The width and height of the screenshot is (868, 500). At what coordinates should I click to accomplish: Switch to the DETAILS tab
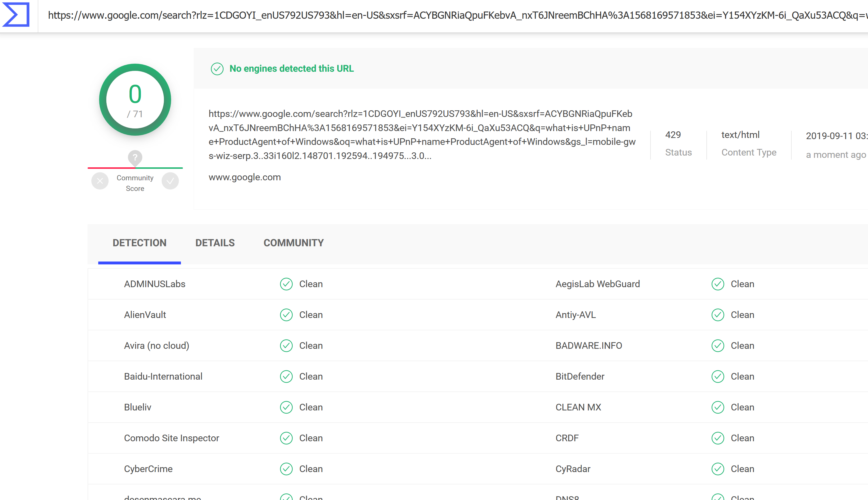click(215, 243)
